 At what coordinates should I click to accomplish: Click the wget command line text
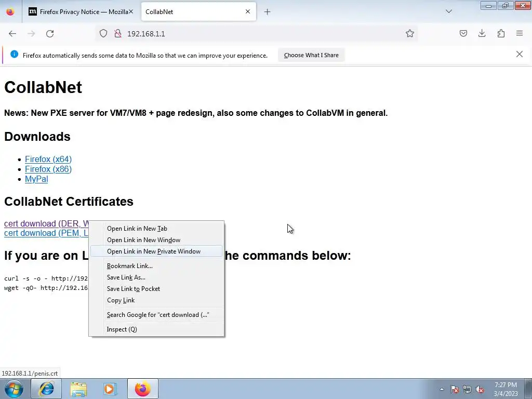tap(46, 288)
